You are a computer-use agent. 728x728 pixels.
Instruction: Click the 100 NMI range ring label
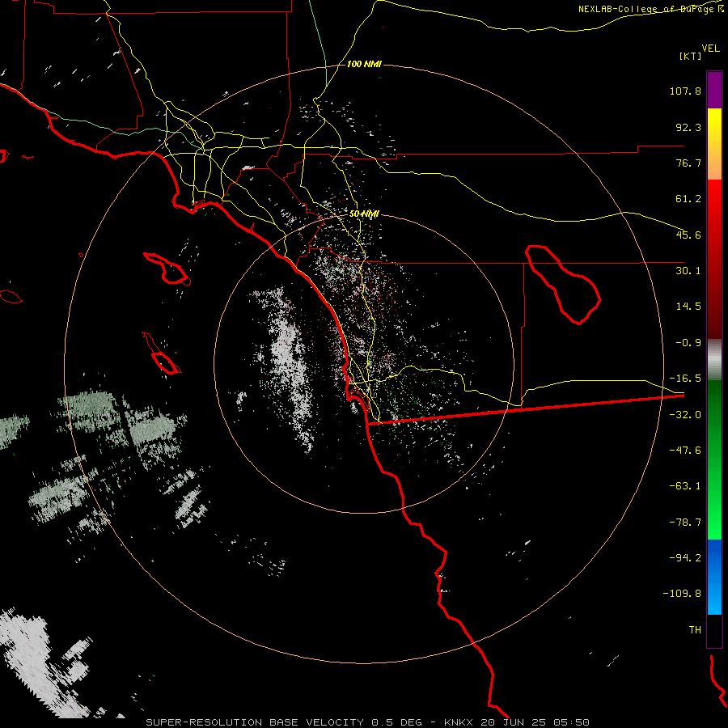tap(364, 64)
